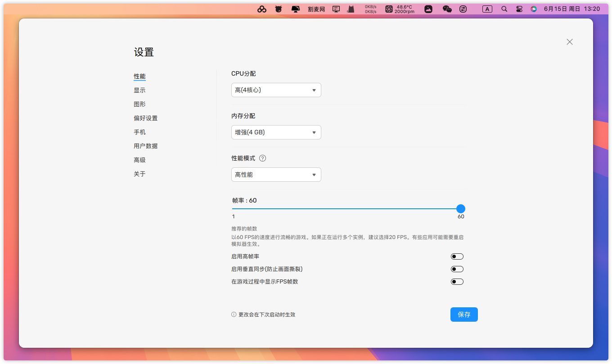Open the 图形 settings section
Image resolution: width=612 pixels, height=364 pixels.
click(139, 104)
